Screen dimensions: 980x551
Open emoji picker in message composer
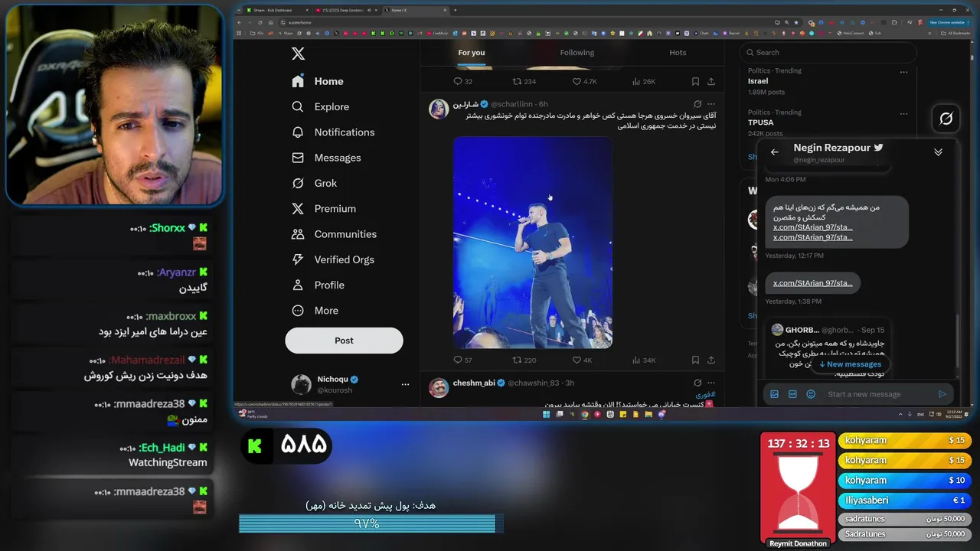pos(811,394)
